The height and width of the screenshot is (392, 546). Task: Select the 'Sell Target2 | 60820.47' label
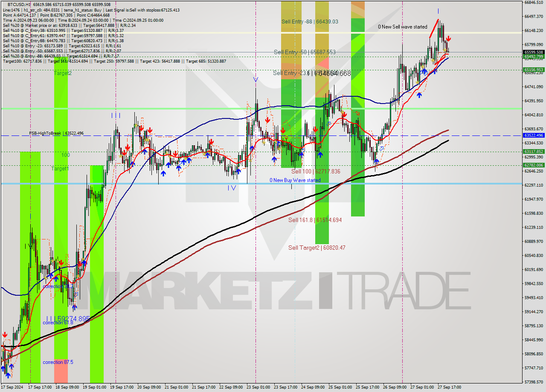coord(317,248)
